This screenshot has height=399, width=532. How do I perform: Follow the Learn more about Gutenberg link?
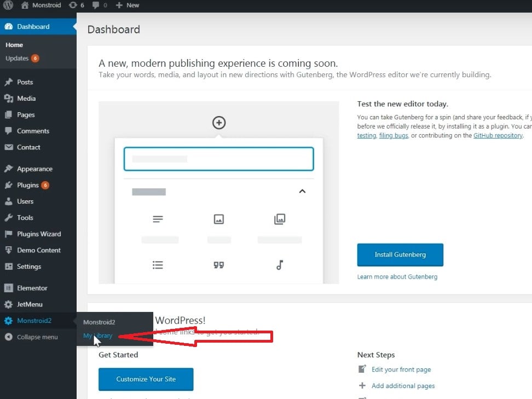(x=397, y=277)
